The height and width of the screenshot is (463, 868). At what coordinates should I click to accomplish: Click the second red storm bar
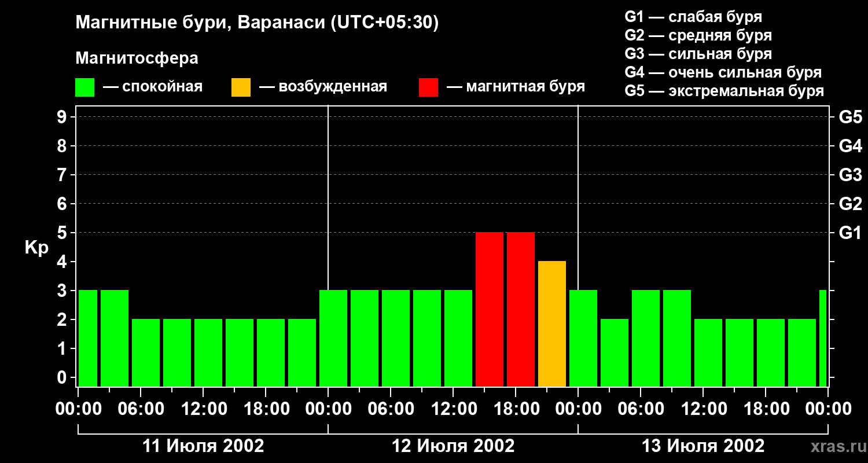pos(520,310)
